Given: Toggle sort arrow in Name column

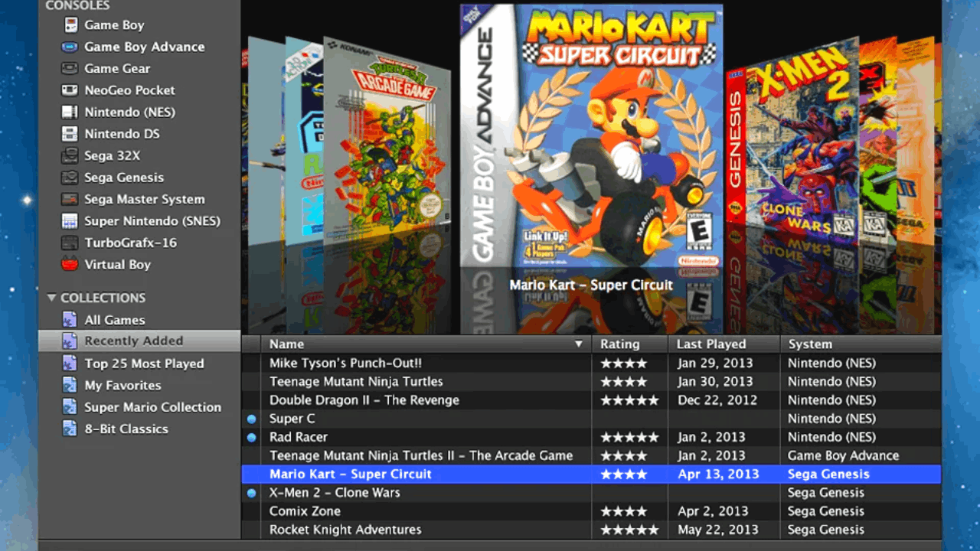Looking at the screenshot, I should [x=579, y=344].
